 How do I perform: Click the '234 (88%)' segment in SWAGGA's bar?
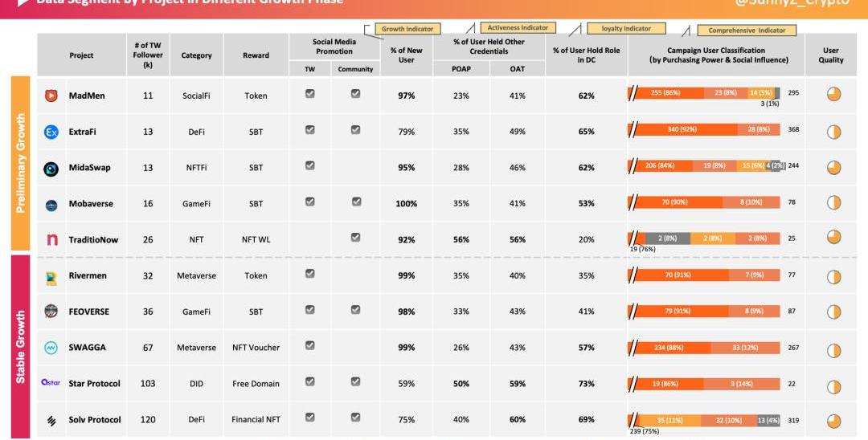672,348
